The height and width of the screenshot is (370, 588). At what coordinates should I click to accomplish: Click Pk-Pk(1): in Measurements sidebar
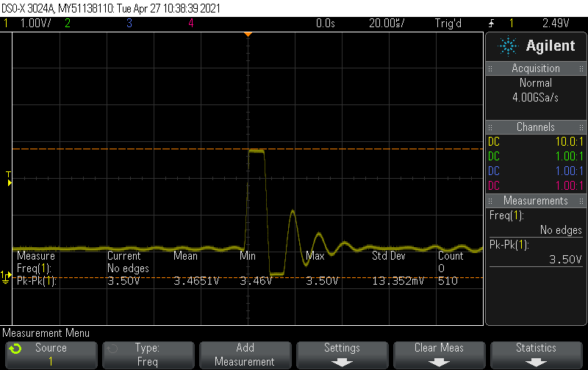(509, 245)
